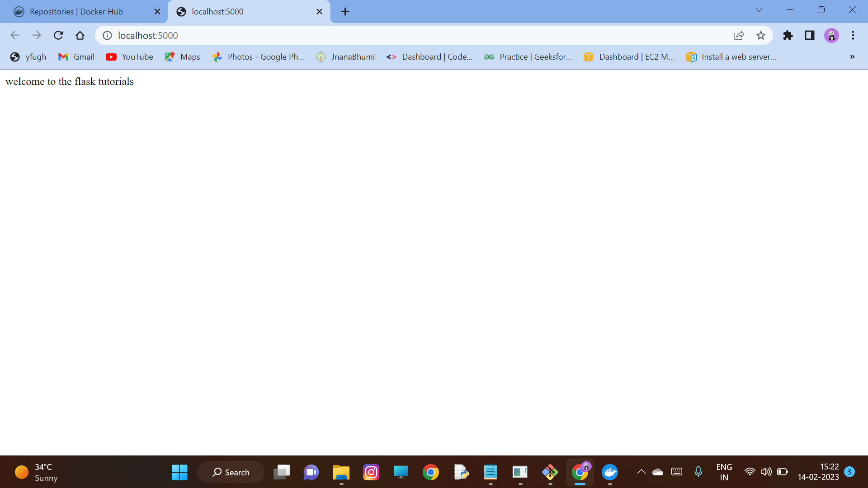The height and width of the screenshot is (488, 868).
Task: Click the Home icon in the toolbar
Action: click(80, 35)
